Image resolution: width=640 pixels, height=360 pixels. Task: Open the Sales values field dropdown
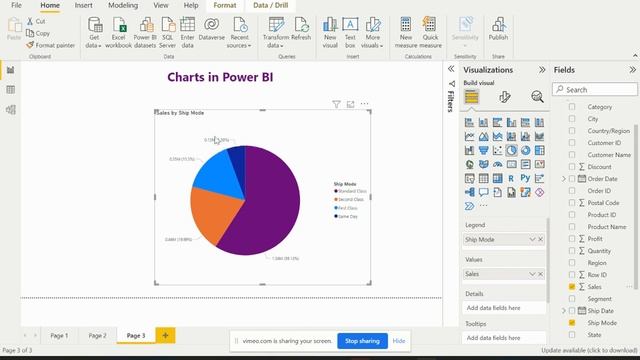tap(532, 274)
